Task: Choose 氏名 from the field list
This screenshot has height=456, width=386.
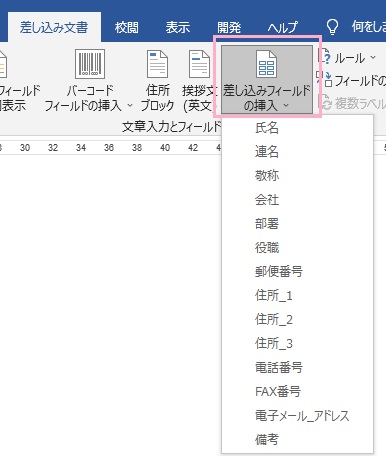Action: pyautogui.click(x=297, y=128)
